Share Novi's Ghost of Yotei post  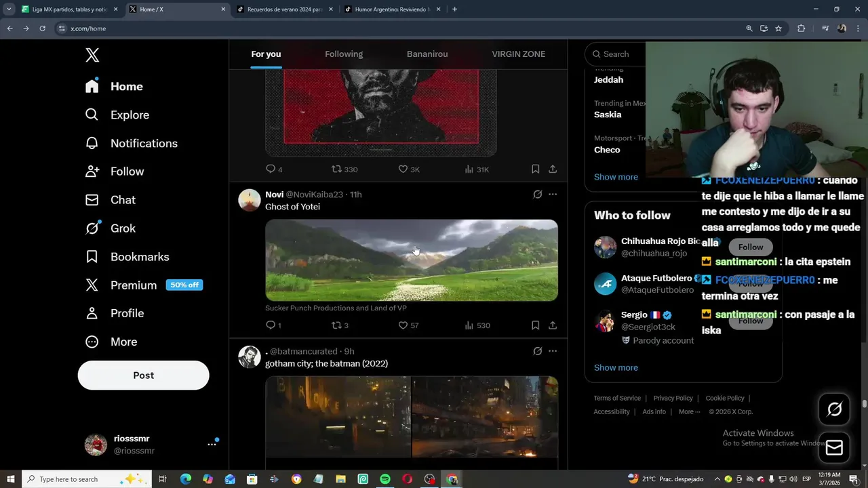click(553, 325)
